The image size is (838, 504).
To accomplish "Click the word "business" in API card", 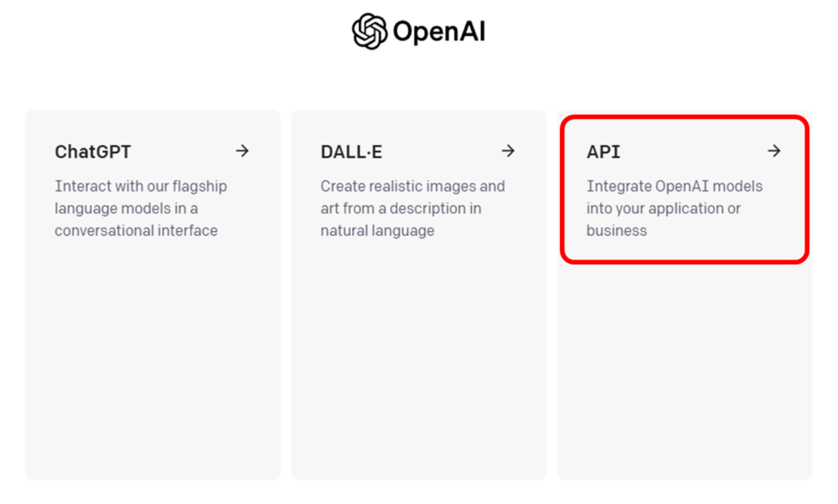I will coord(617,230).
